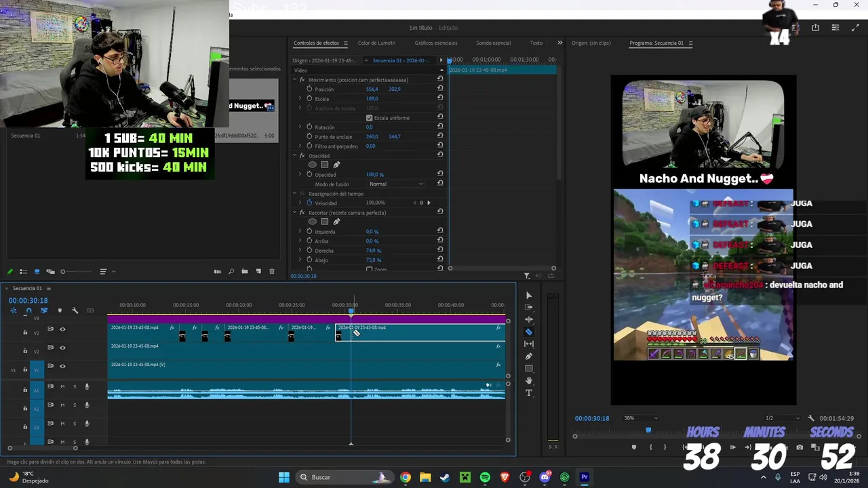The image size is (868, 488).
Task: Reset the Rotación parameter
Action: coord(440,127)
